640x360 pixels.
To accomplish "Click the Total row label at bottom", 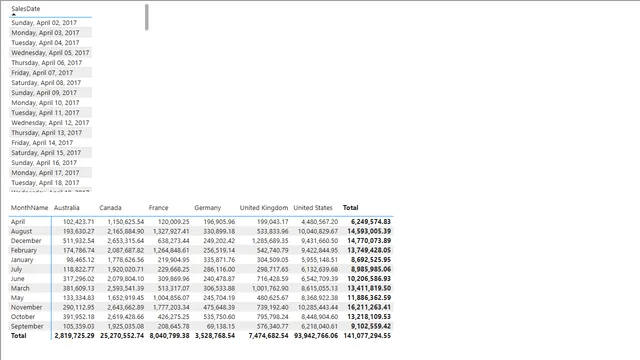I will pyautogui.click(x=18, y=336).
